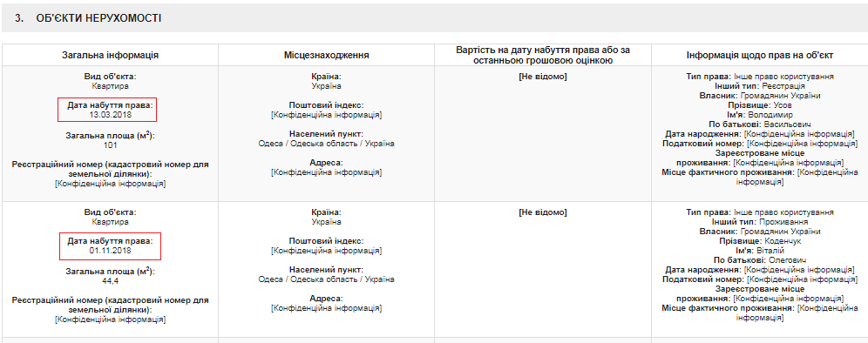Viewport: 868px width, 343px height.
Task: Select the date 01.11.2018 in second row
Action: (x=110, y=251)
